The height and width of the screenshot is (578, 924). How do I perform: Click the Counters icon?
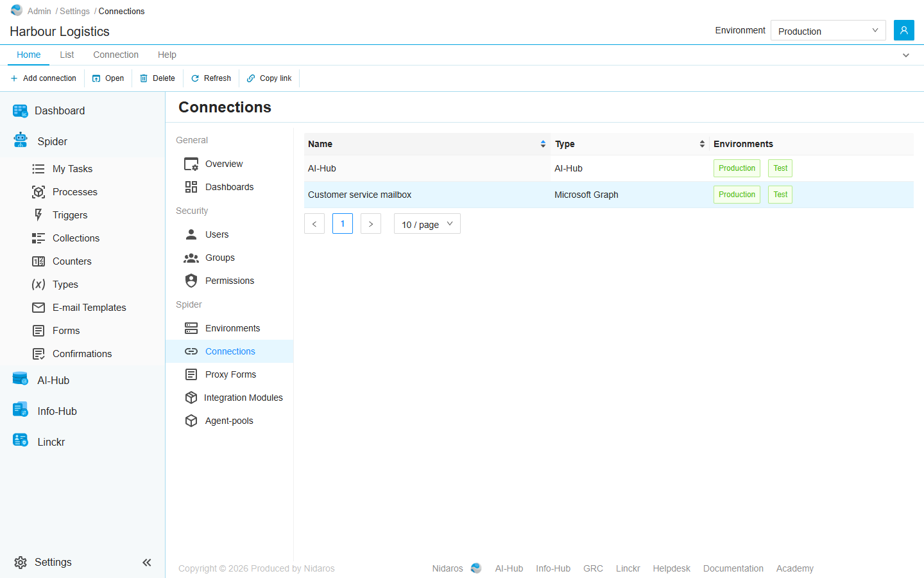tap(38, 261)
